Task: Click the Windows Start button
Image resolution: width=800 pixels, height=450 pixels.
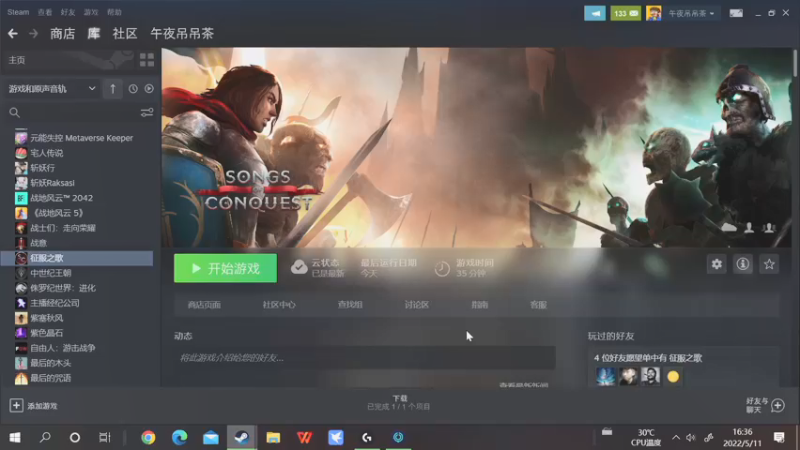Action: (x=15, y=437)
